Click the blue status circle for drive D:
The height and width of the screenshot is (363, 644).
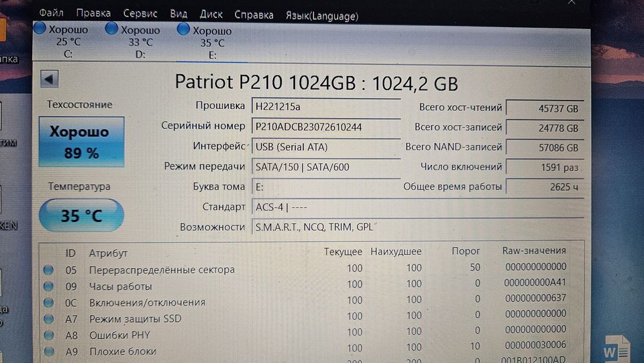coord(111,29)
